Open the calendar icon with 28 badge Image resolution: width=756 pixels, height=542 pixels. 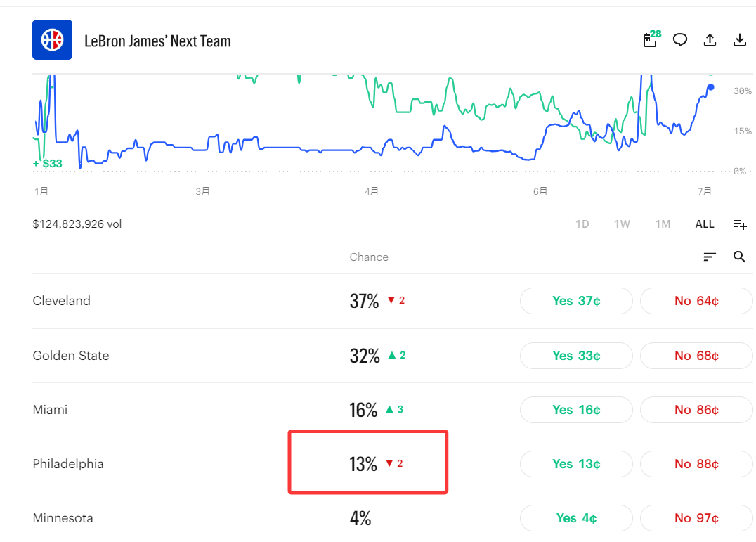[x=651, y=39]
